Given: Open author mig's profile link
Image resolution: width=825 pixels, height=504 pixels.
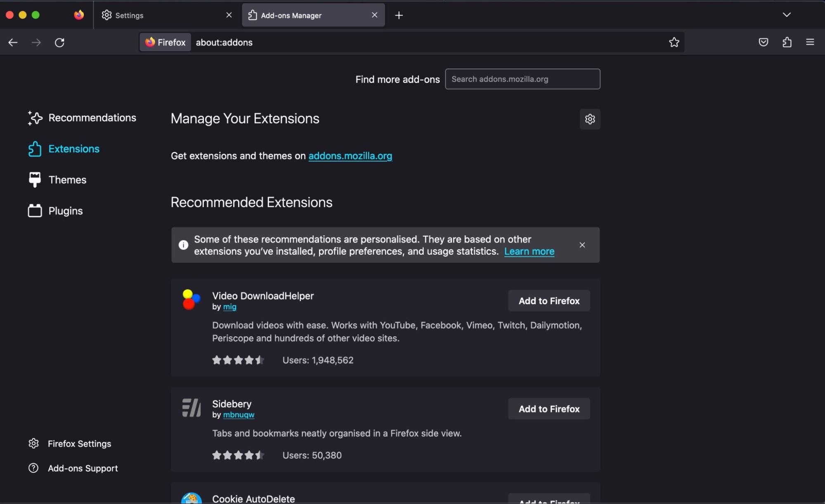Looking at the screenshot, I should [229, 307].
